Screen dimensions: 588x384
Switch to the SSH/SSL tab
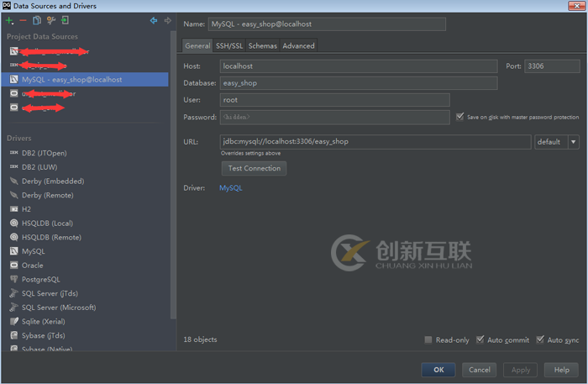(x=229, y=45)
